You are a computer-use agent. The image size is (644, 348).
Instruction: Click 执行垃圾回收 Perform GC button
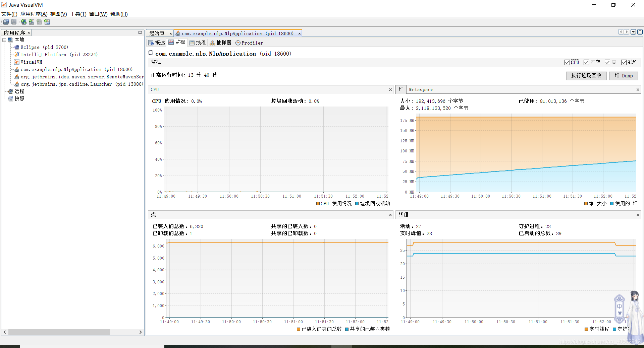(586, 76)
